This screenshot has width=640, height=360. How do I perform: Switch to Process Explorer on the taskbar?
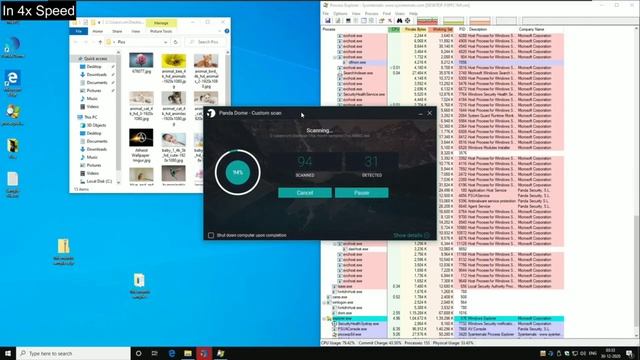[220, 353]
